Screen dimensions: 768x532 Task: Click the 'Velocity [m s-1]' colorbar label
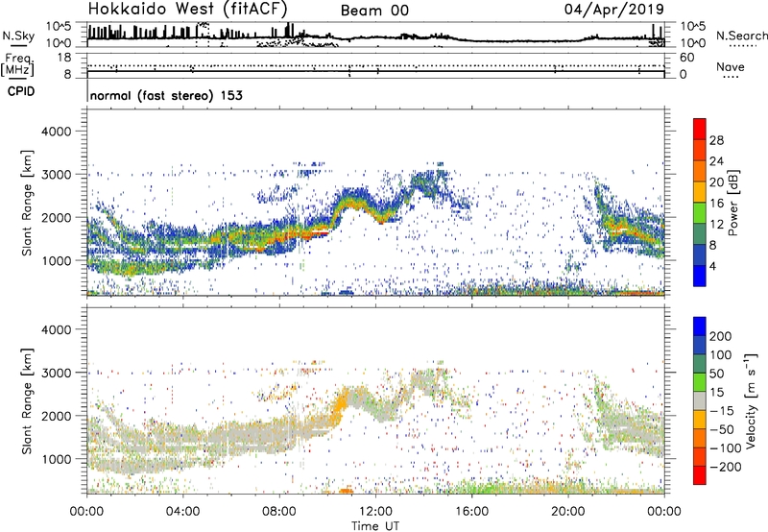pyautogui.click(x=751, y=400)
